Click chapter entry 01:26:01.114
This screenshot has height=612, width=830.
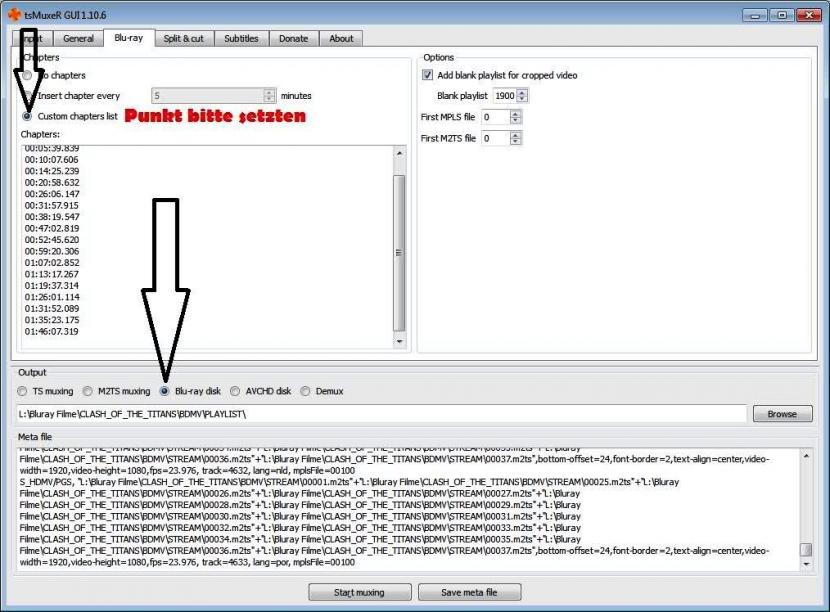coord(52,297)
